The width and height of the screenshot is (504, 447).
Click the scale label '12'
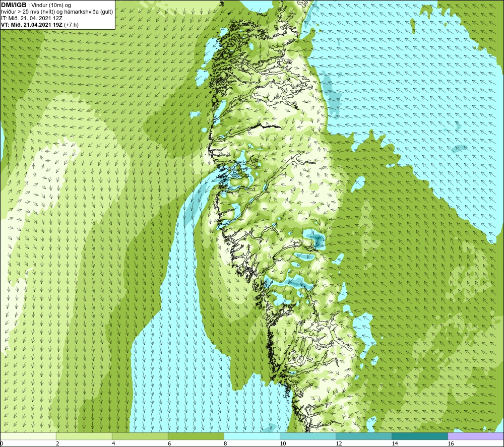tap(339, 444)
